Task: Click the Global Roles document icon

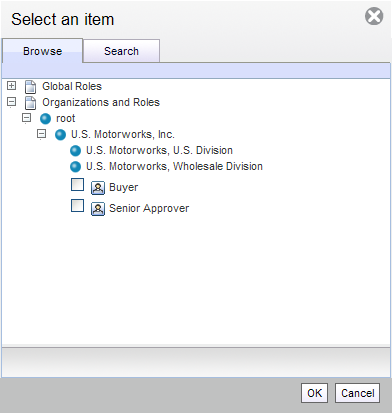Action: pyautogui.click(x=30, y=87)
